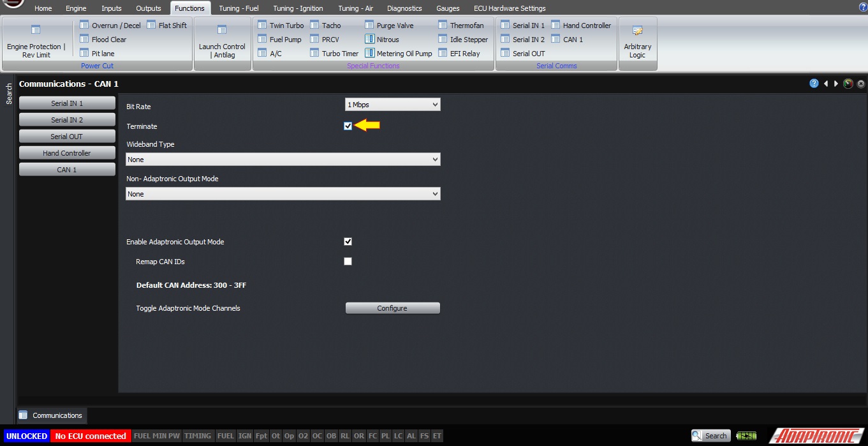The image size is (868, 446).
Task: Click the No ECU connected indicator
Action: point(91,436)
